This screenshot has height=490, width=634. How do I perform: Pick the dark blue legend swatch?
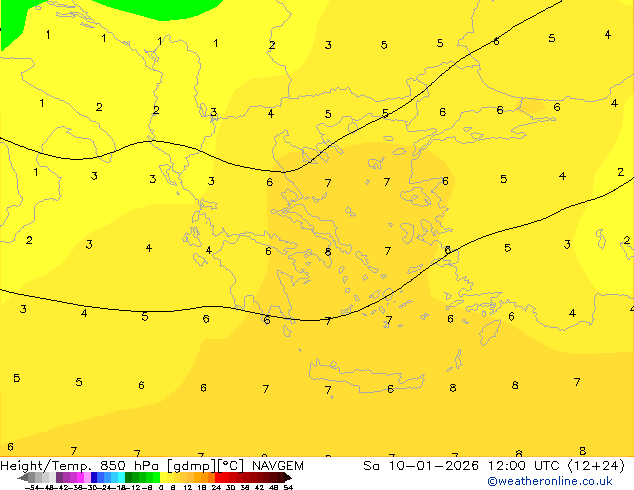pos(94,477)
